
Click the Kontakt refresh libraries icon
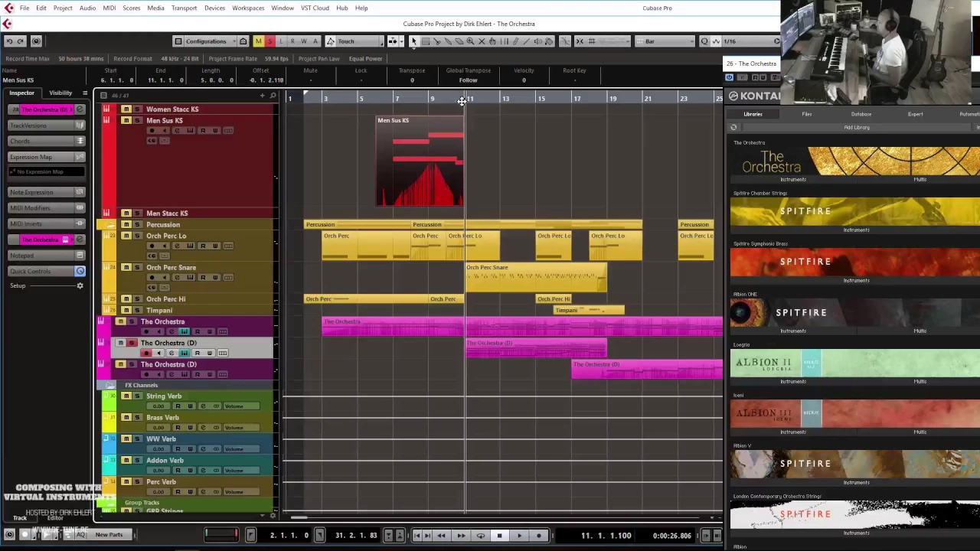coord(733,128)
